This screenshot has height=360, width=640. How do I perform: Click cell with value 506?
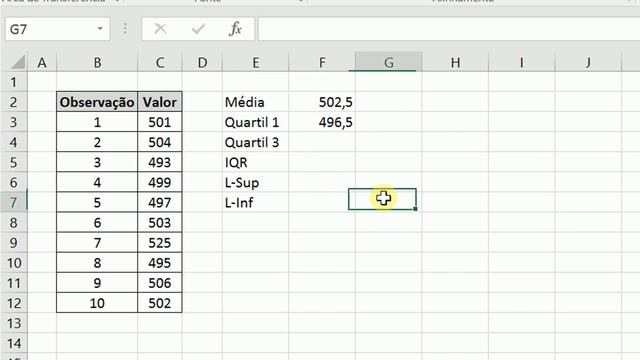(x=160, y=283)
